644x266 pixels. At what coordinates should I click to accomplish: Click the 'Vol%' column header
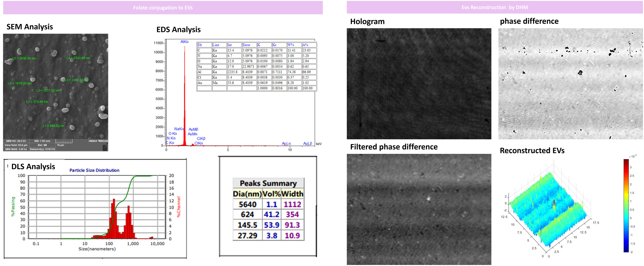[272, 194]
